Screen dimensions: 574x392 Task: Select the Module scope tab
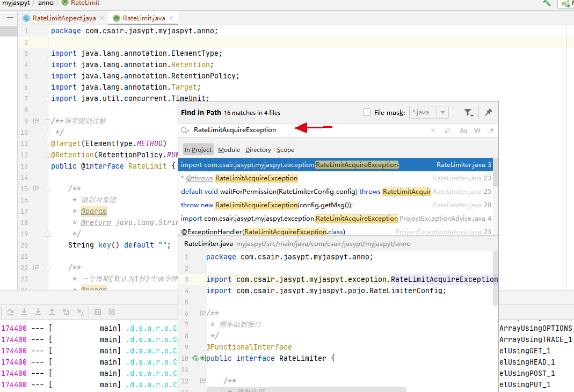point(229,150)
